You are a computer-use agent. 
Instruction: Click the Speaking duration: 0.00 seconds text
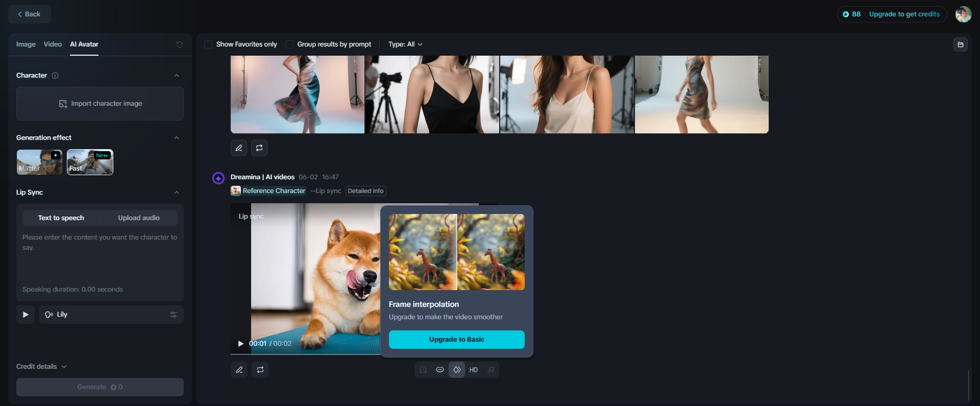[72, 290]
